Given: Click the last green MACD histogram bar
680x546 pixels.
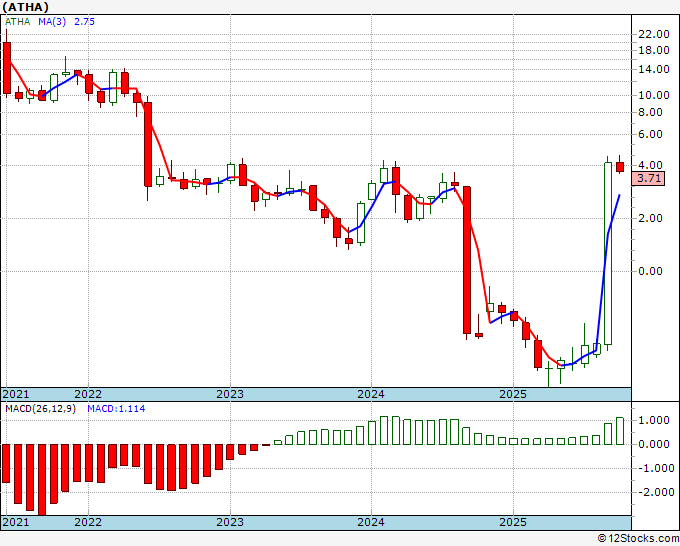Looking at the screenshot, I should (x=620, y=431).
